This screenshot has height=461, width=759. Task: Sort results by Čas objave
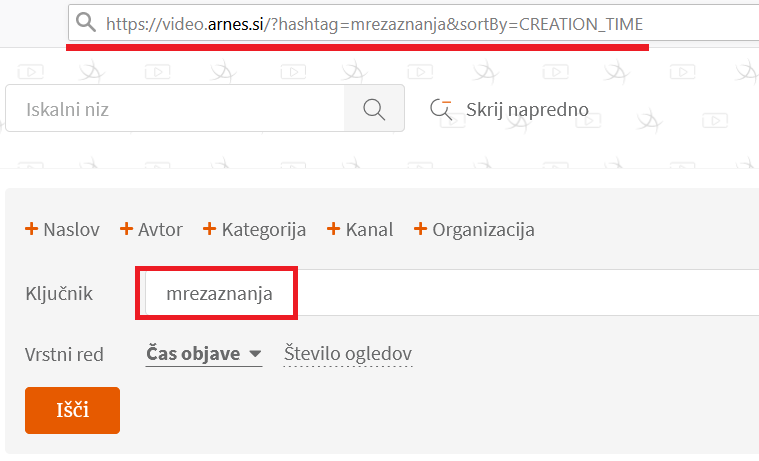pyautogui.click(x=193, y=353)
